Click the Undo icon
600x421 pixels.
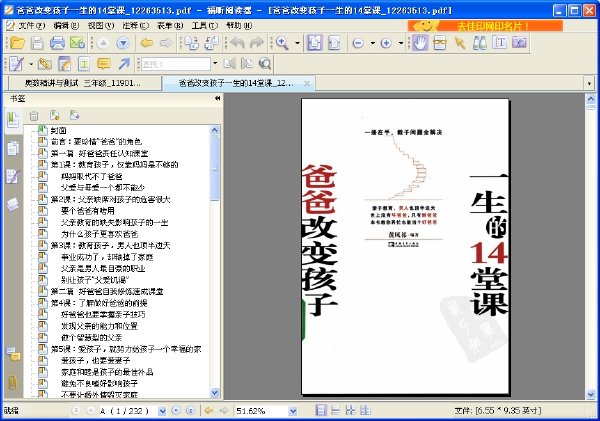pyautogui.click(x=237, y=43)
